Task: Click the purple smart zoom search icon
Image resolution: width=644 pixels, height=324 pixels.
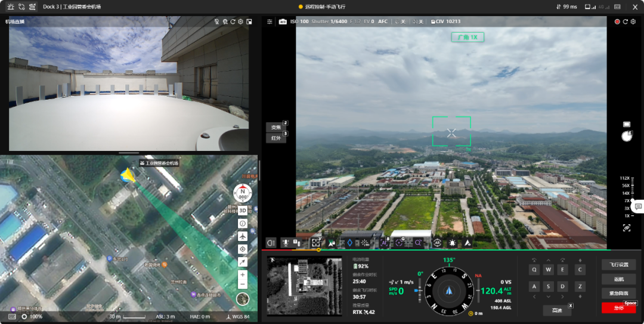Action: click(417, 243)
